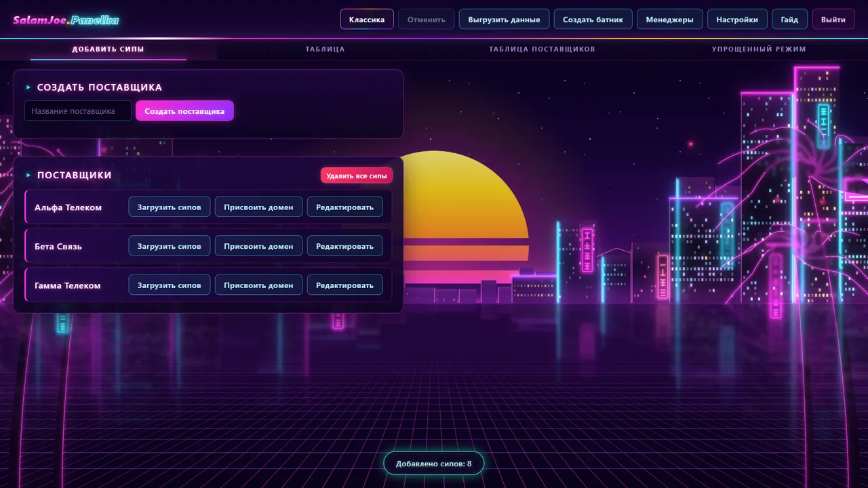Log out with the Выйти button
The image size is (868, 488).
click(833, 20)
